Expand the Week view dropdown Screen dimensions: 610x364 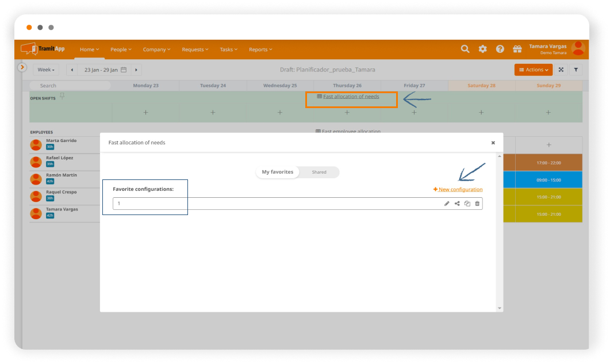(x=46, y=70)
